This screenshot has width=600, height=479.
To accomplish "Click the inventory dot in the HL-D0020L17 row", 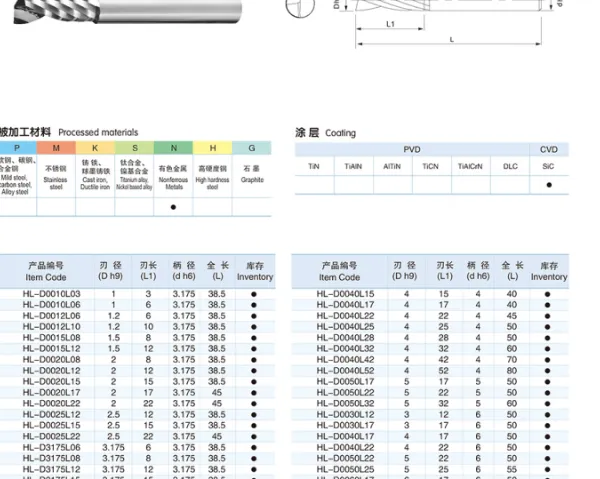I will 254,393.
